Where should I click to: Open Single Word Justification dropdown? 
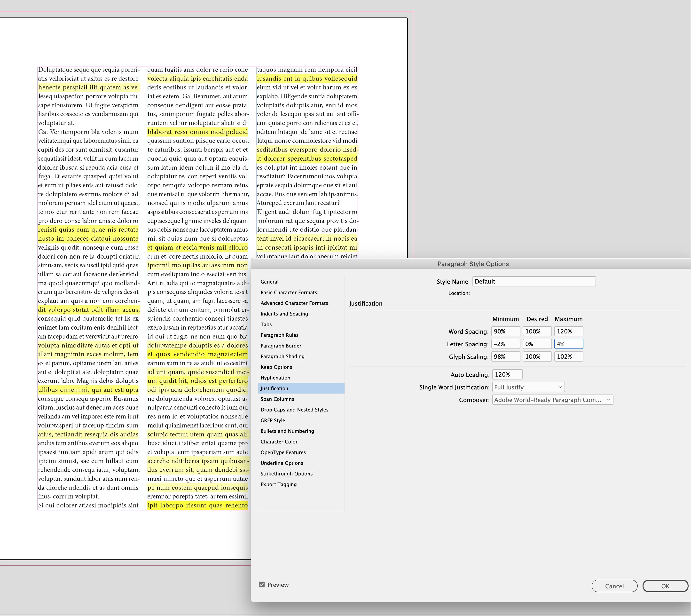coord(528,387)
